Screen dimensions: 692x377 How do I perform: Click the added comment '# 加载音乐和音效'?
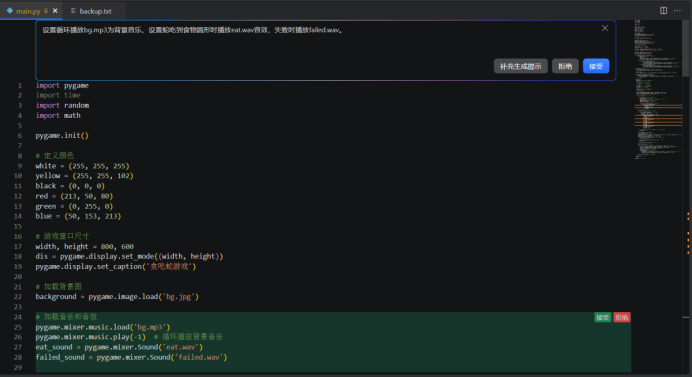coord(66,317)
